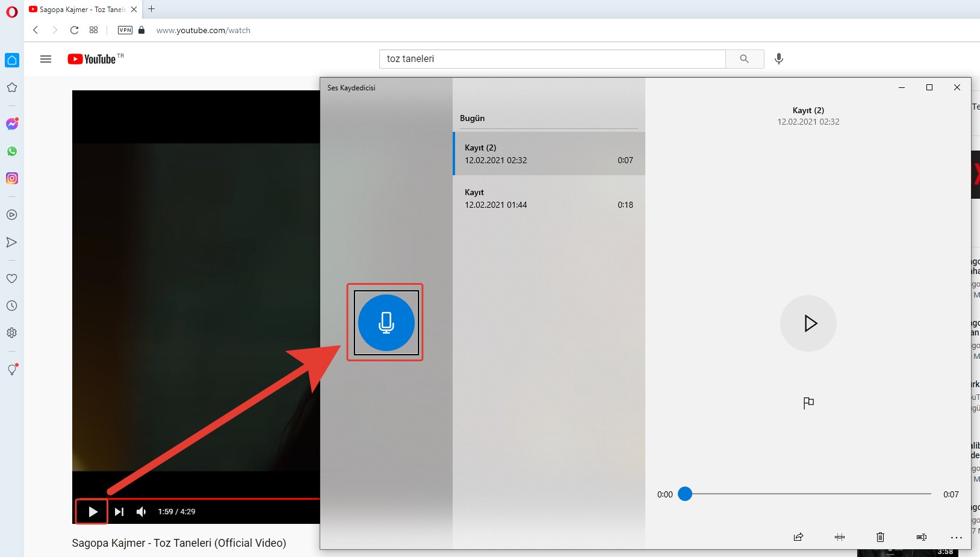The width and height of the screenshot is (980, 557).
Task: Add a flag marker to recording
Action: (808, 403)
